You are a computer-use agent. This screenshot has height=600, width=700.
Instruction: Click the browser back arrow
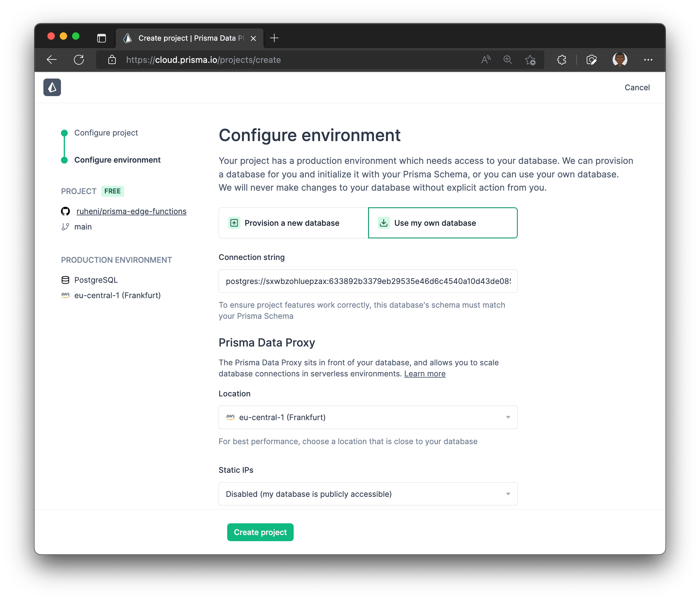point(52,60)
